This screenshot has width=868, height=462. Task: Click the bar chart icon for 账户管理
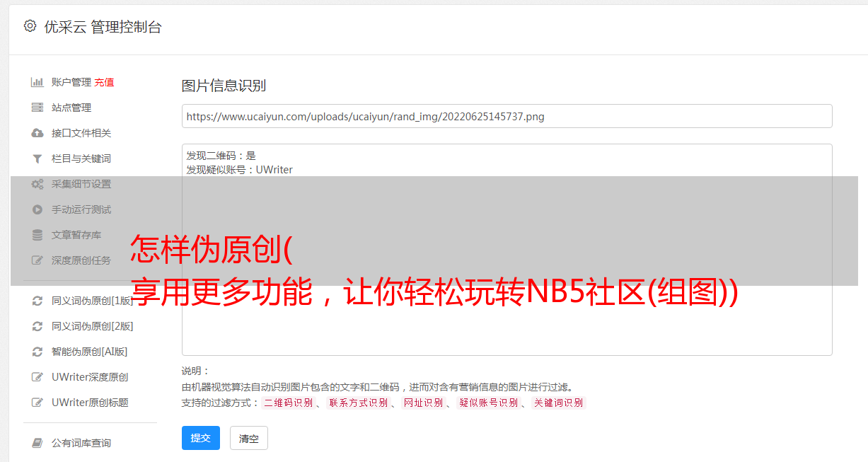tap(37, 82)
